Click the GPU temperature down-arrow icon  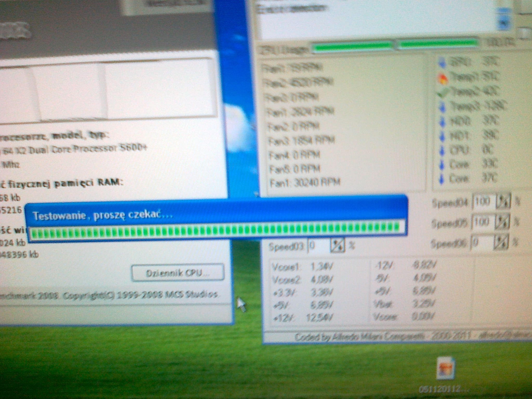(442, 63)
